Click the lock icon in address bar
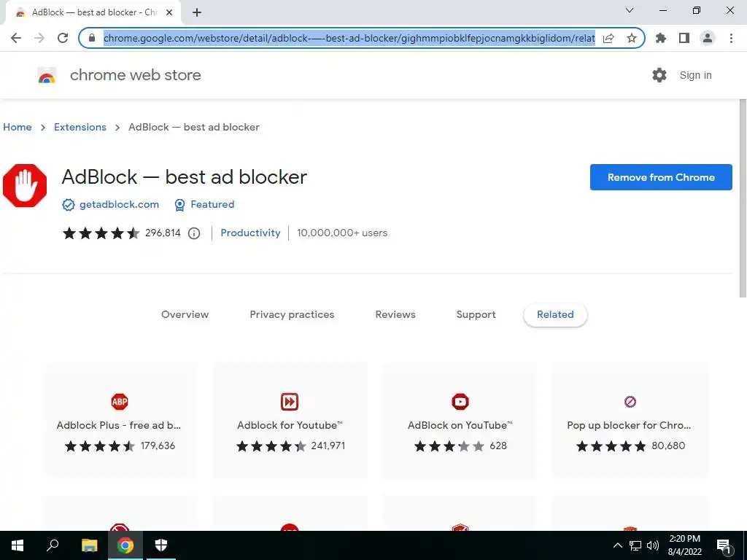This screenshot has width=747, height=560. click(x=92, y=38)
